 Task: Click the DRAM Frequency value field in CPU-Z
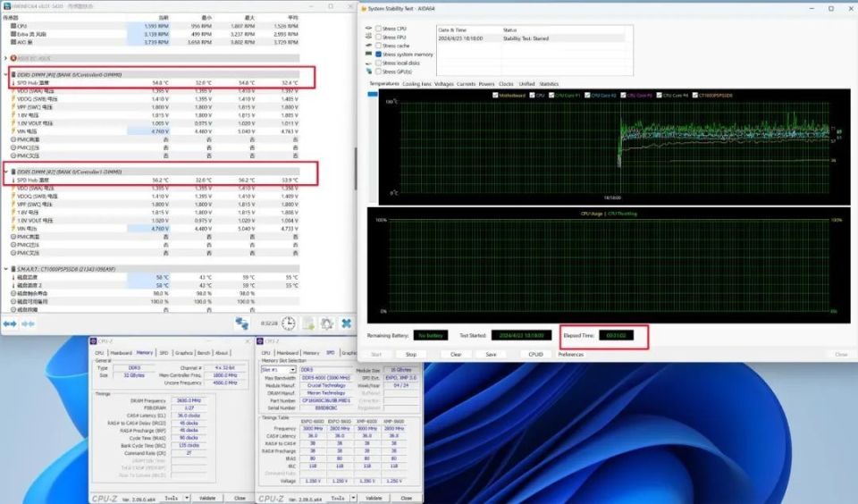189,400
